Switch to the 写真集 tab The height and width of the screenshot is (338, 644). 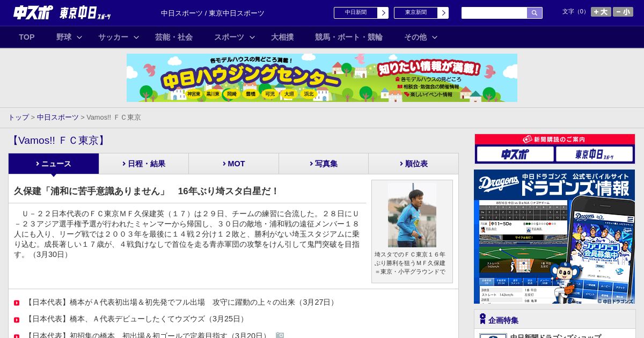324,164
